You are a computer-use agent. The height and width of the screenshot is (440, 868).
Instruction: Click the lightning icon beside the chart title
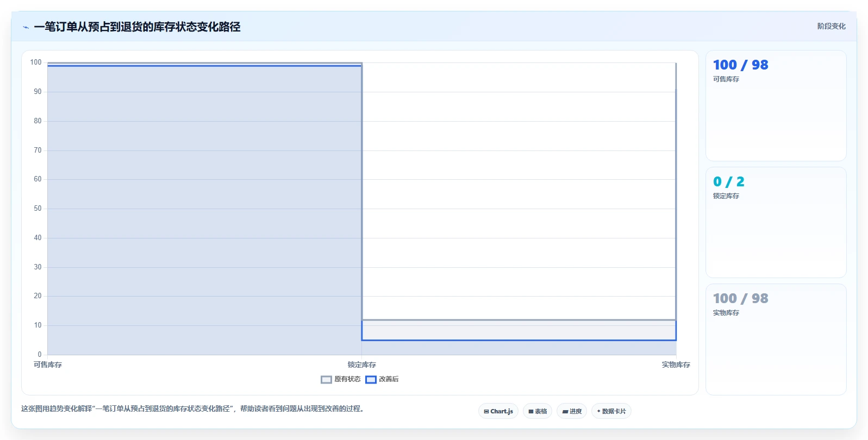pos(26,27)
